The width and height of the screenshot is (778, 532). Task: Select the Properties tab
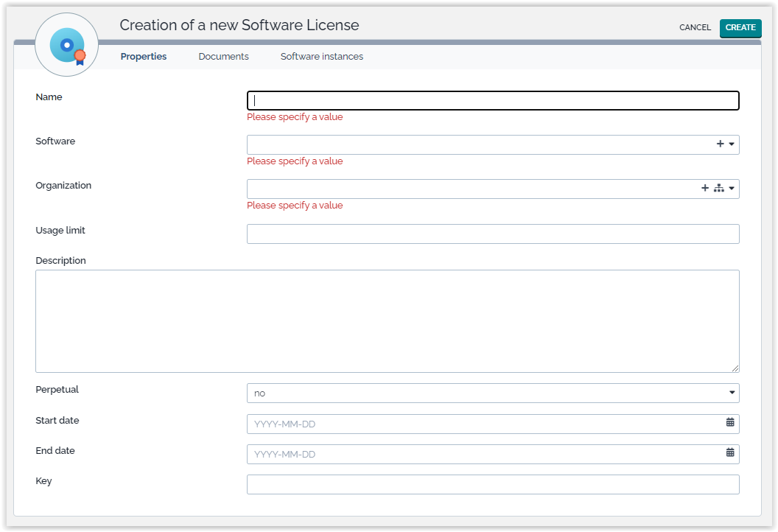pos(144,57)
